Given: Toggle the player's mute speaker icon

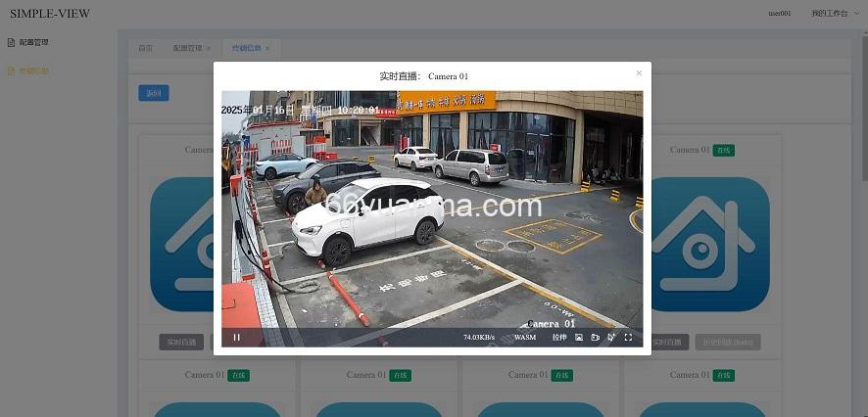Looking at the screenshot, I should point(611,338).
